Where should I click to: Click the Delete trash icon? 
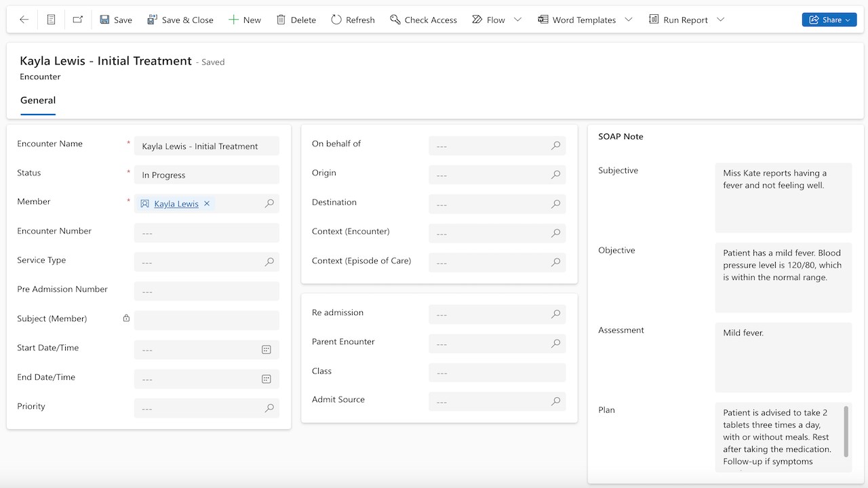click(281, 20)
